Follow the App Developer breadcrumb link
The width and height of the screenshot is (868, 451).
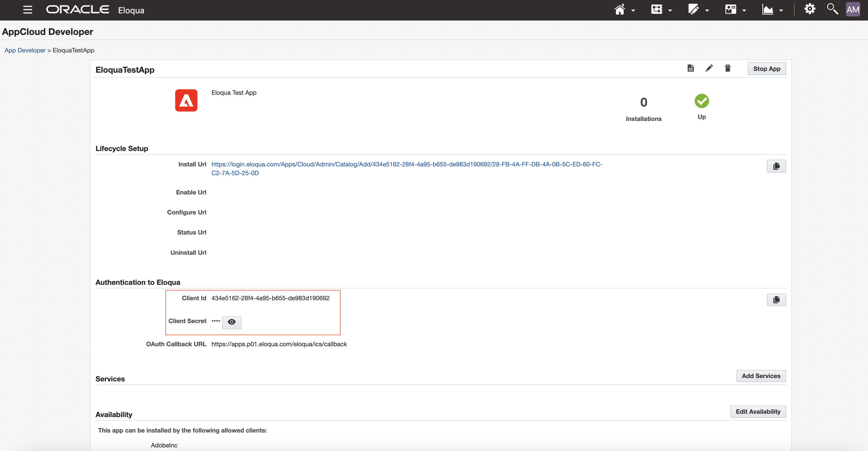[25, 50]
